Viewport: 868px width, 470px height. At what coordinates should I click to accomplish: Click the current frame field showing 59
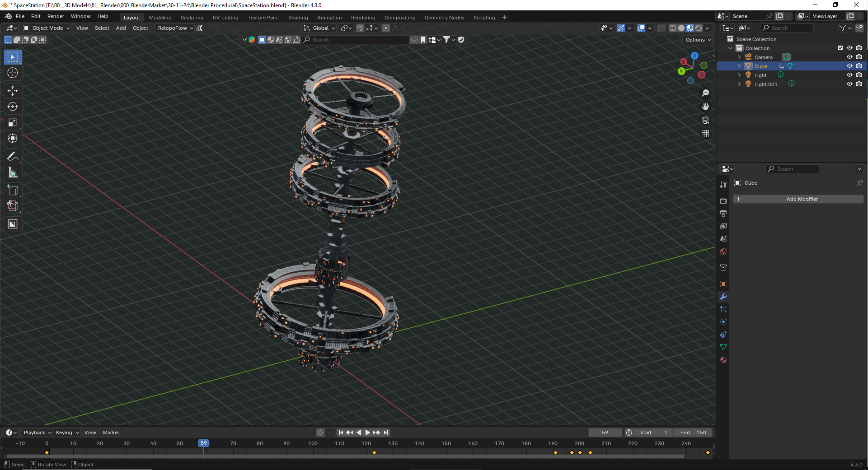point(605,433)
